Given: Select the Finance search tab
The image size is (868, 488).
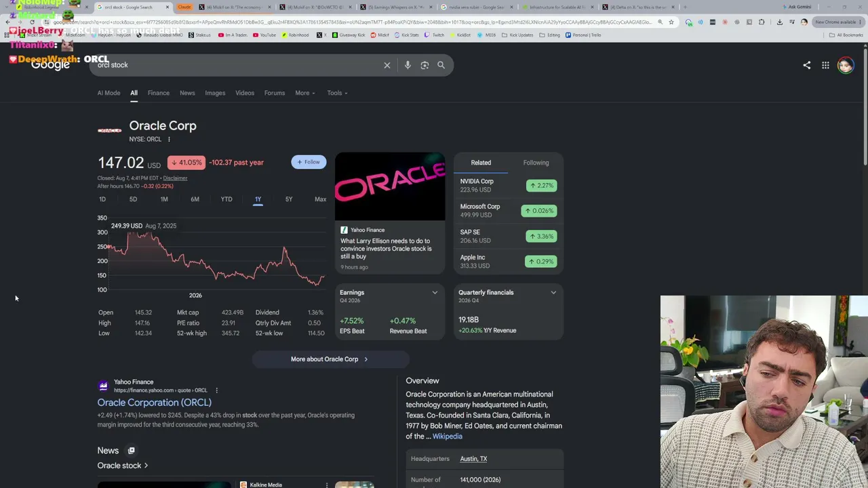Looking at the screenshot, I should (x=159, y=93).
